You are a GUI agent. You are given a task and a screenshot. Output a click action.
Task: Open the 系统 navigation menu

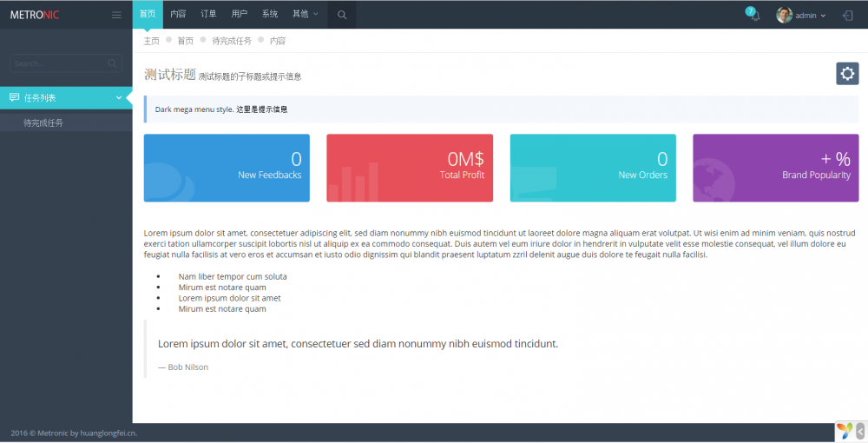click(270, 15)
